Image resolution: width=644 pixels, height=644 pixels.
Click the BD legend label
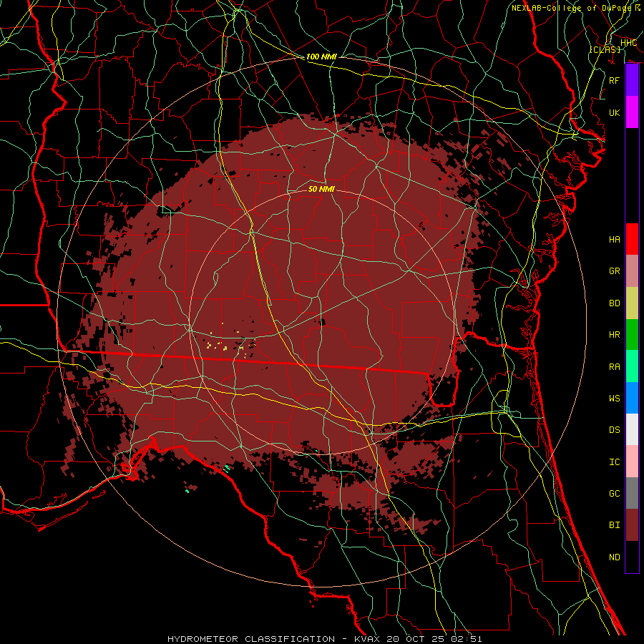pos(615,303)
